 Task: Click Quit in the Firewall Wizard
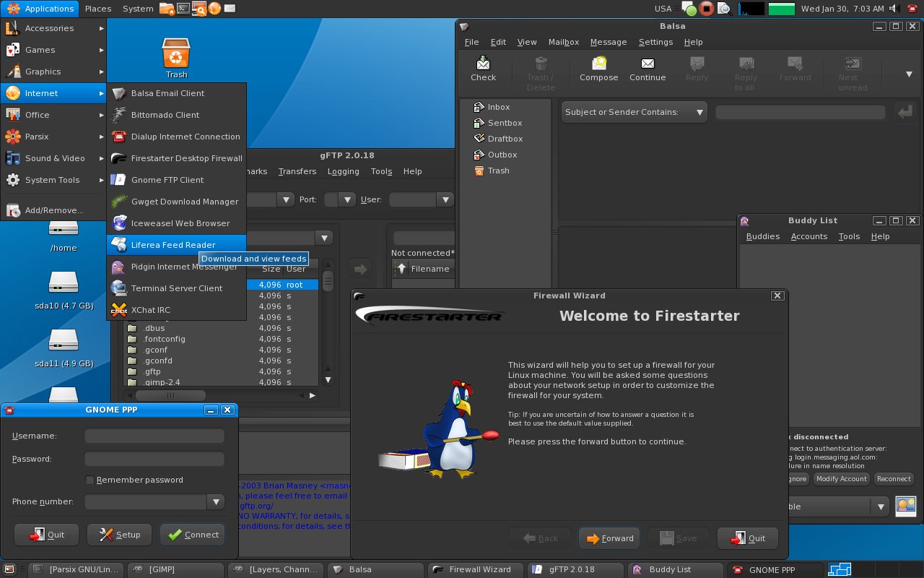click(x=748, y=538)
